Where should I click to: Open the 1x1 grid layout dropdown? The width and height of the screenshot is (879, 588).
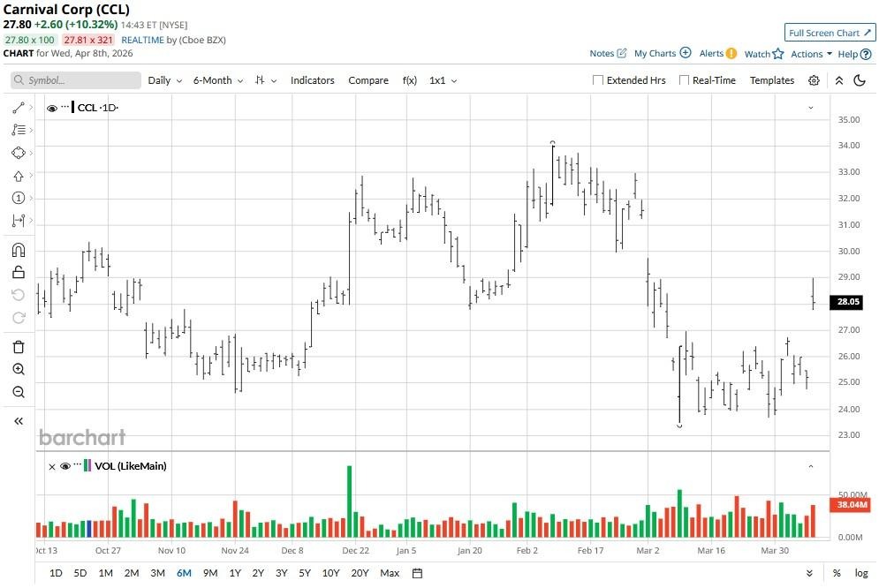tap(443, 80)
